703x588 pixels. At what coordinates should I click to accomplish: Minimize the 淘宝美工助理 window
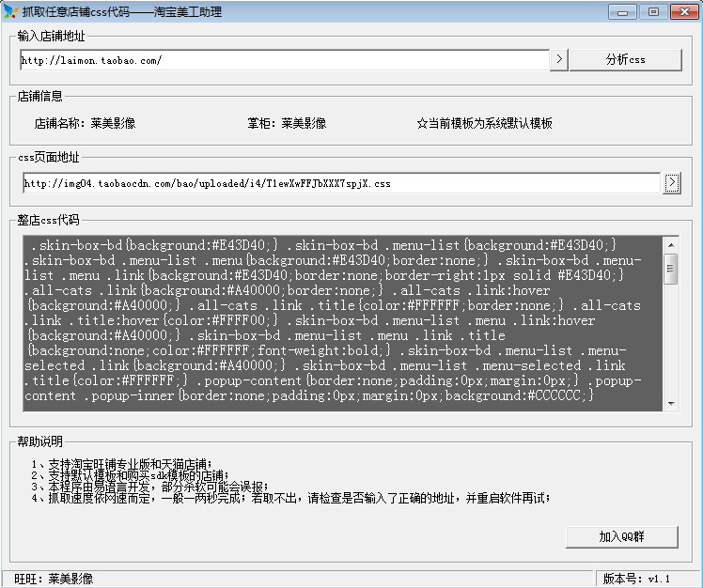622,12
